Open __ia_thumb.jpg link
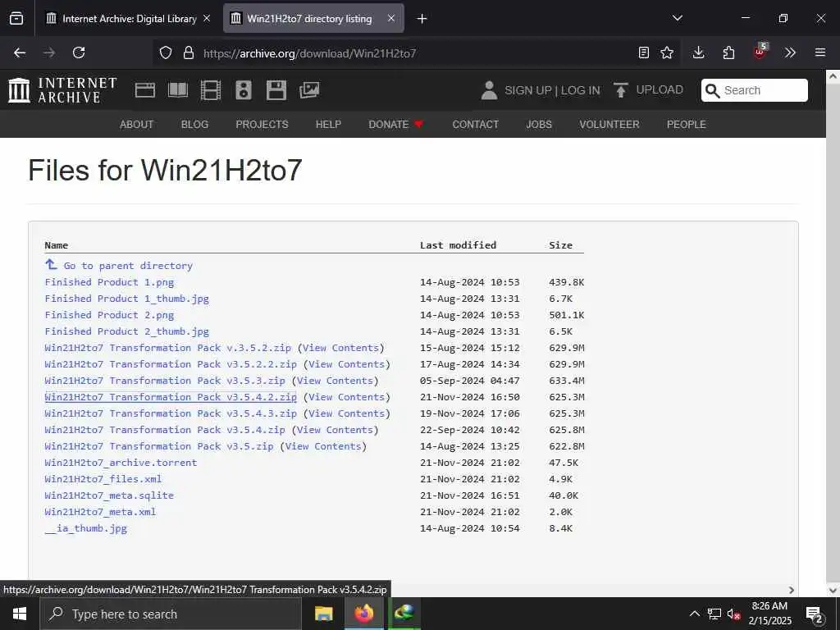The width and height of the screenshot is (840, 630). point(85,528)
